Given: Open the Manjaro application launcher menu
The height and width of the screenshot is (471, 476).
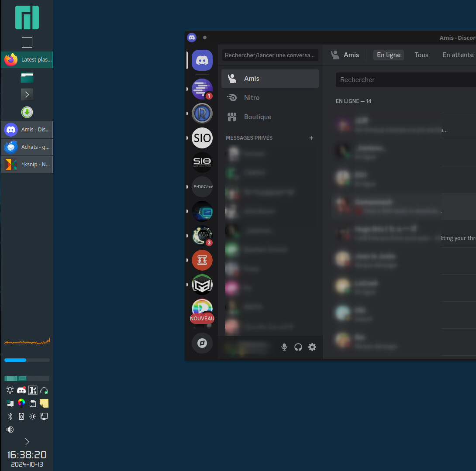Looking at the screenshot, I should pyautogui.click(x=27, y=17).
